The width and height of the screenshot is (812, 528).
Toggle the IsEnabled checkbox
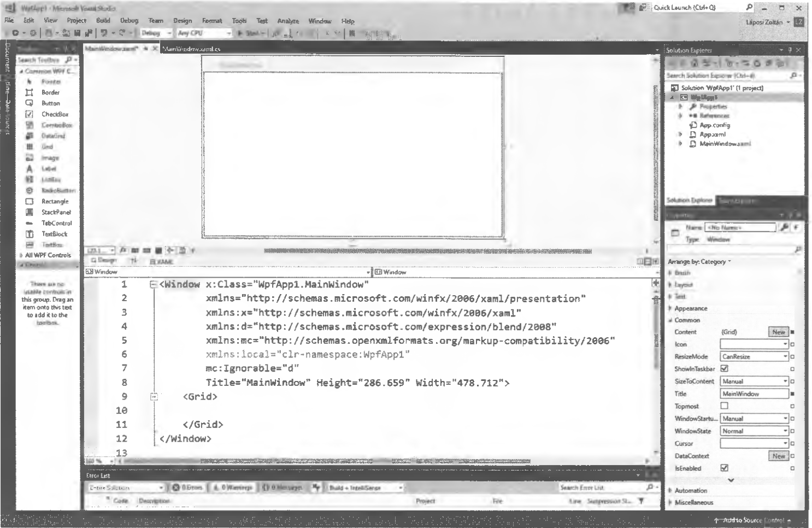pos(725,468)
